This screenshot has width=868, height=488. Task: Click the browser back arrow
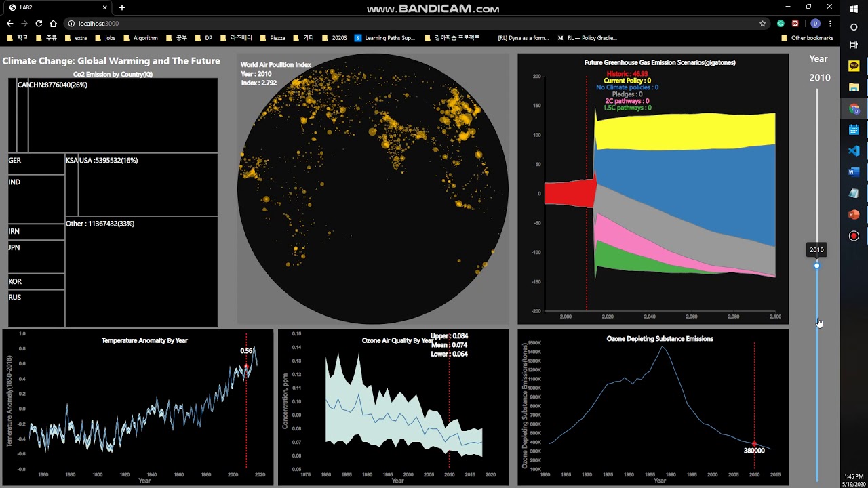[x=9, y=24]
